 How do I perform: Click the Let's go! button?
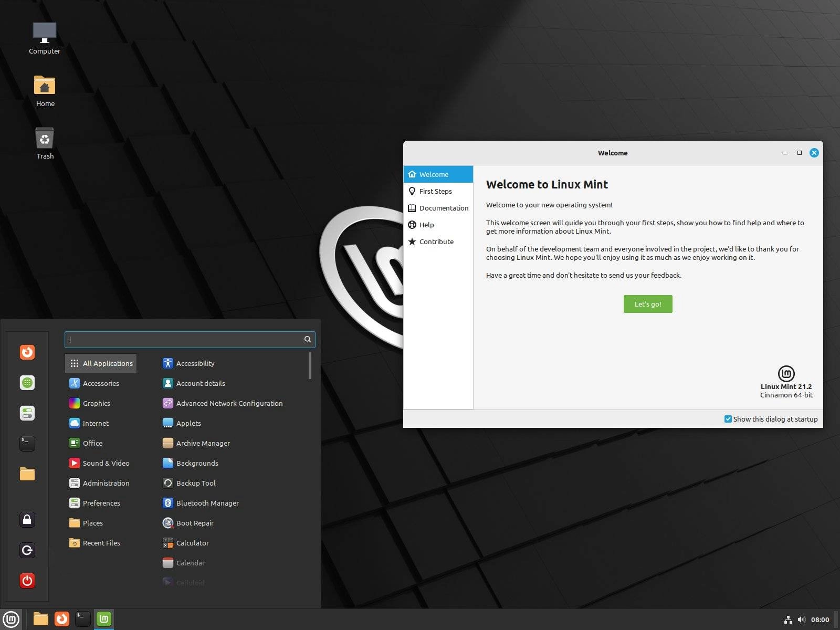(648, 304)
